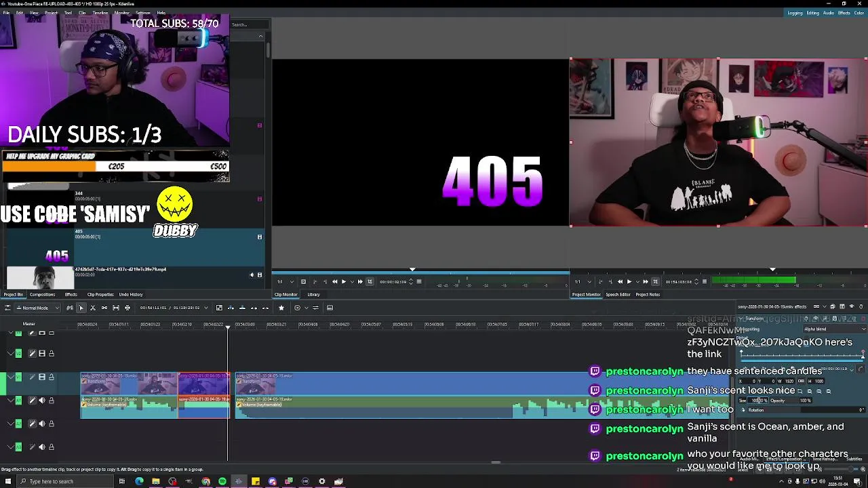Set zone in point in Clip Monitor
Viewport: 868px width, 488px height.
point(315,281)
